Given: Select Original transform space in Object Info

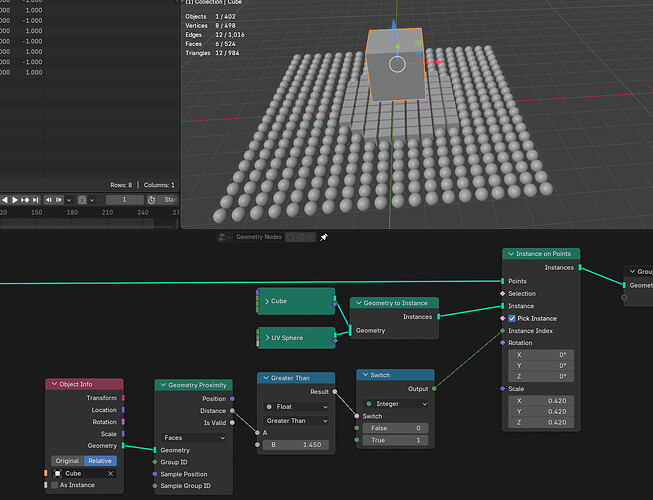Looking at the screenshot, I should tap(67, 461).
